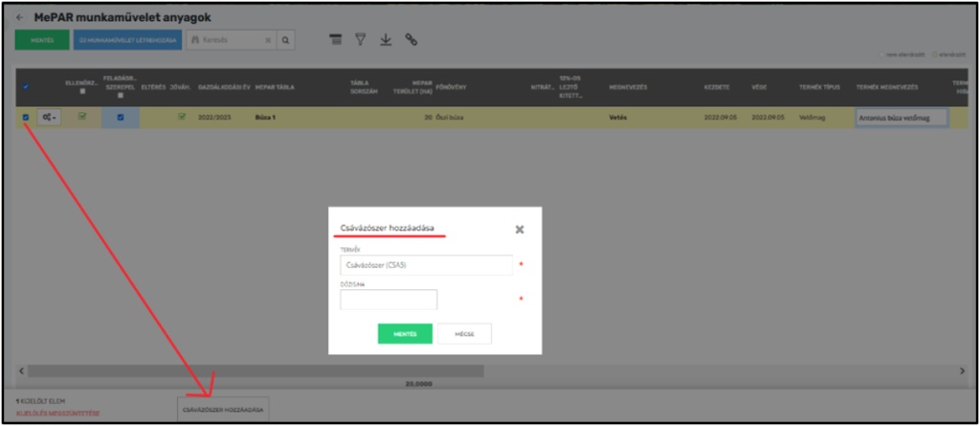The height and width of the screenshot is (426, 980).
Task: Click the Mégse cancel button
Action: coord(464,333)
